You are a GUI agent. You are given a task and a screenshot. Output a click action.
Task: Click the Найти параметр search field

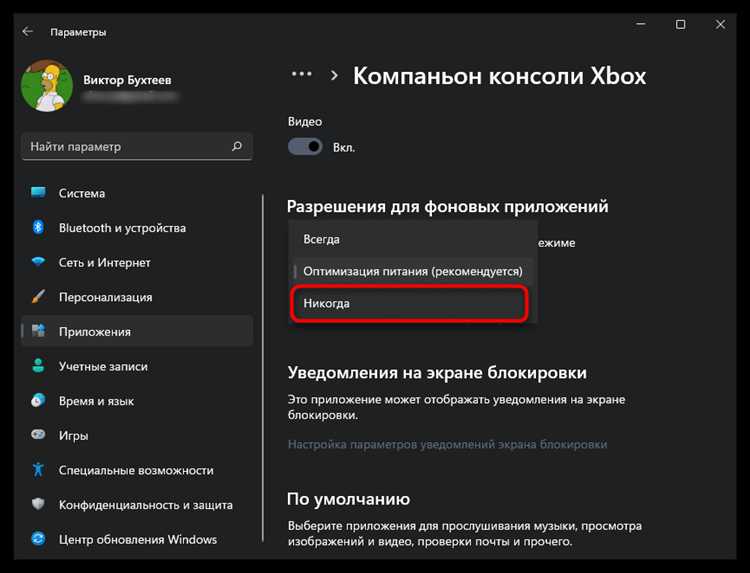tap(137, 146)
